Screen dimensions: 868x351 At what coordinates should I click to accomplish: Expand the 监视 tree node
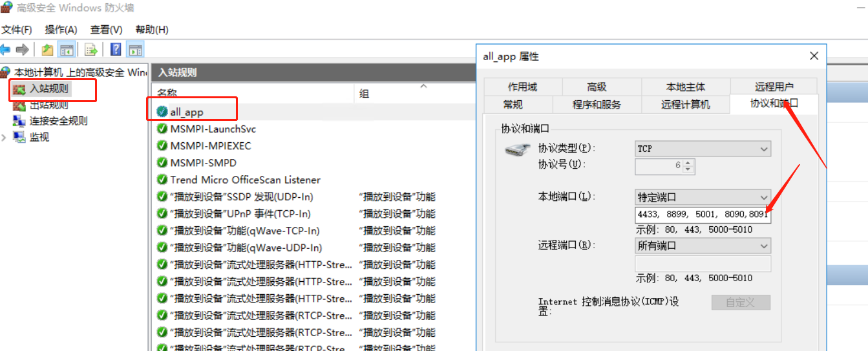(5, 138)
